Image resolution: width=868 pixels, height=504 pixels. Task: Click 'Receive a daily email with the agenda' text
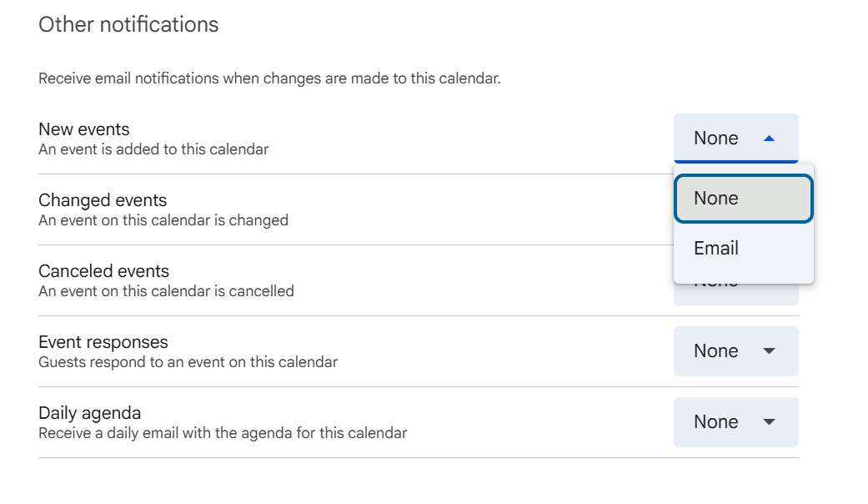point(223,434)
